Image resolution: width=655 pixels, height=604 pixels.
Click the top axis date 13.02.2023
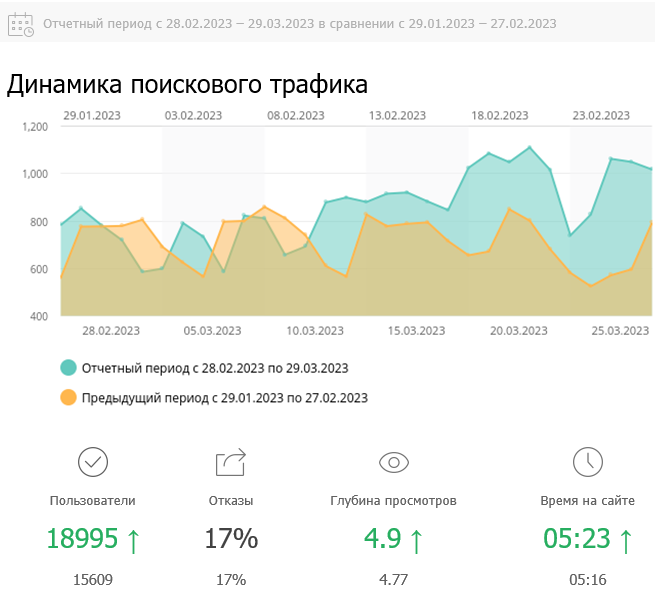tap(397, 115)
